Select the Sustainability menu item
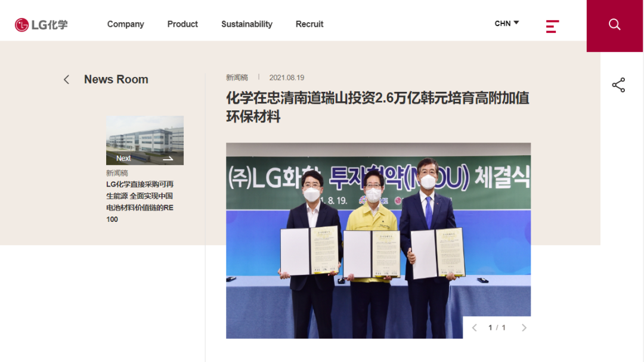 pyautogui.click(x=246, y=24)
